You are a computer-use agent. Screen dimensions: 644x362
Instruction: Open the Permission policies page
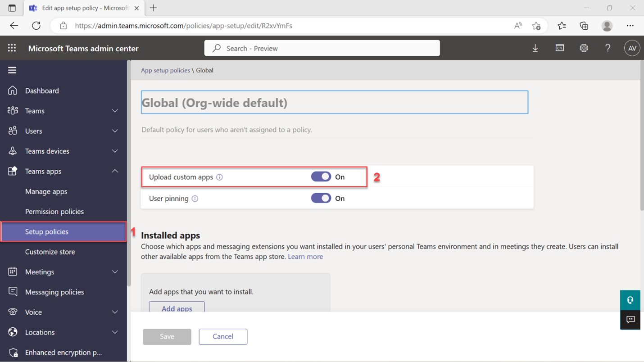(x=54, y=211)
